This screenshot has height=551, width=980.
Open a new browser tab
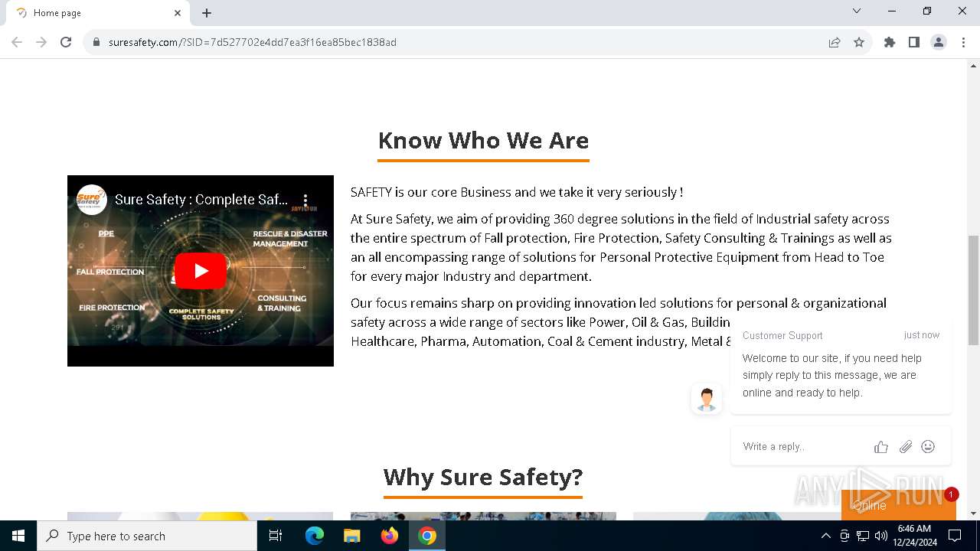click(207, 13)
